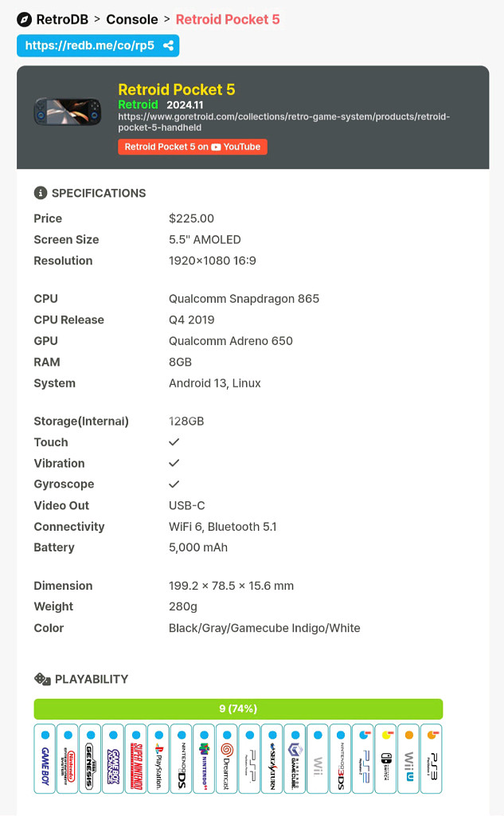Image resolution: width=504 pixels, height=816 pixels.
Task: Click the Dreamcast system icon
Action: coord(227,758)
